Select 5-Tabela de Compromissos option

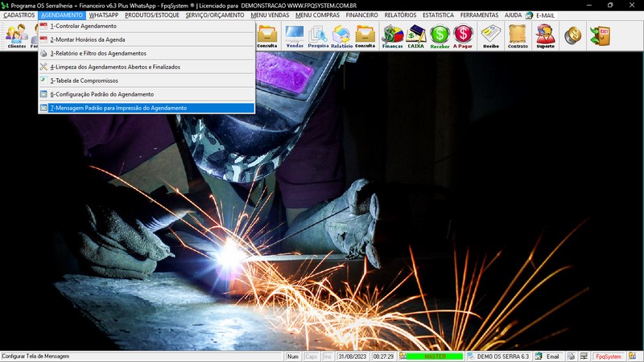[x=84, y=80]
